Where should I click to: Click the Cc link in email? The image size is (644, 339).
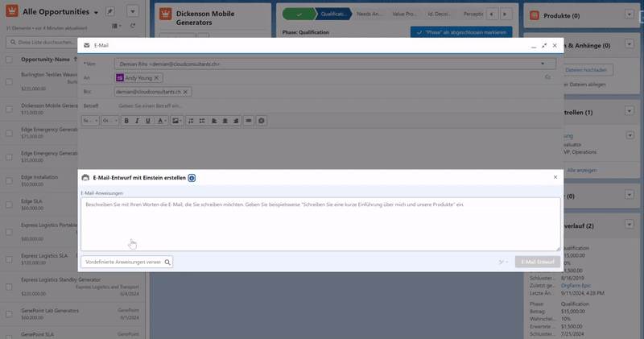pyautogui.click(x=547, y=77)
